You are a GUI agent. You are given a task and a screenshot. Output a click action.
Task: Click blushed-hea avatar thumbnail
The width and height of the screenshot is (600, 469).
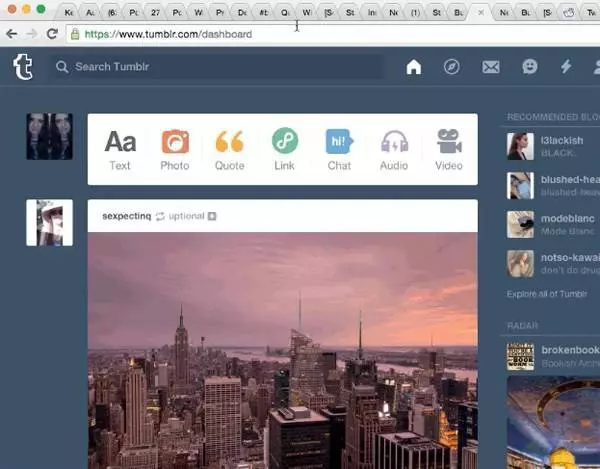(520, 186)
